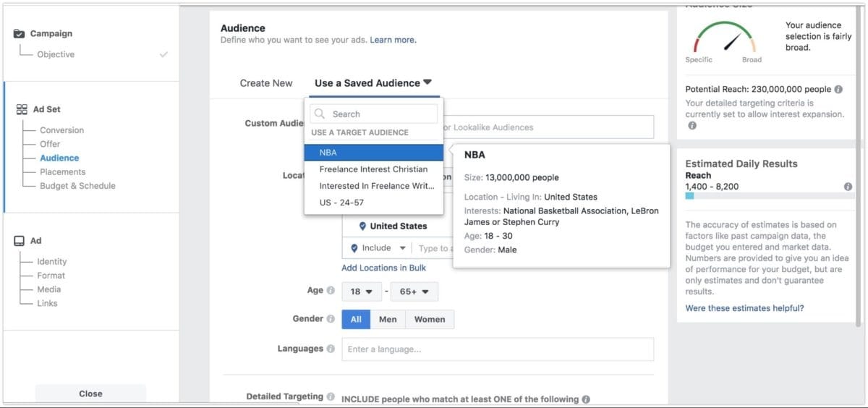
Task: Click the Ad section icon in sidebar
Action: 19,241
